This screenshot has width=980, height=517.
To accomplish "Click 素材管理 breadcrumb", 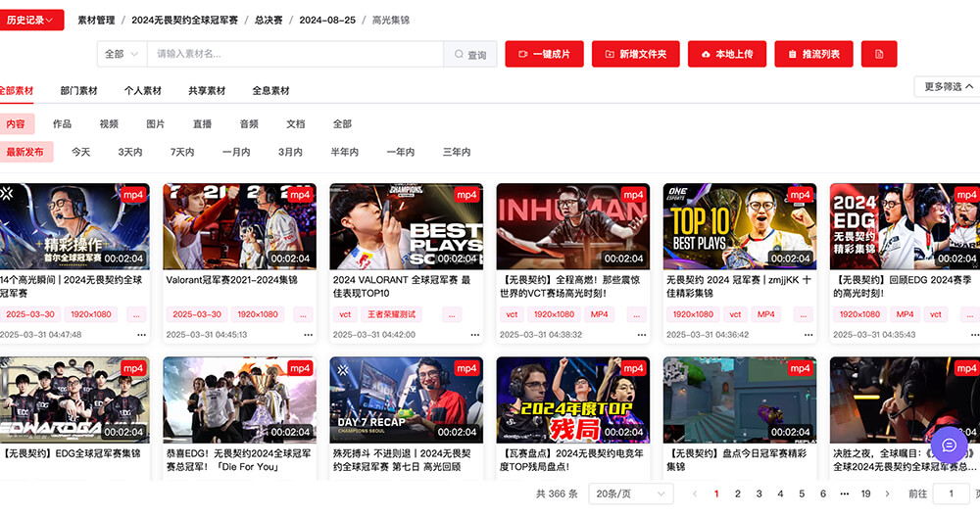I will click(96, 20).
